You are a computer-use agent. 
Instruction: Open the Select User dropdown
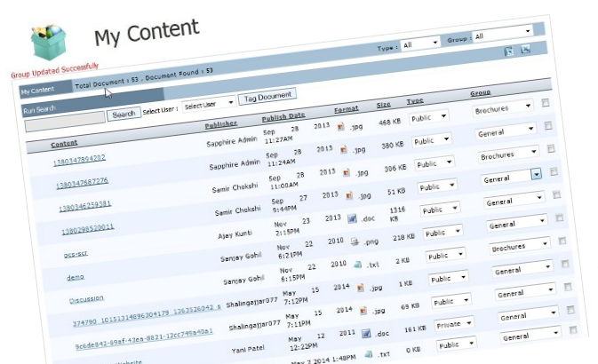coord(209,106)
